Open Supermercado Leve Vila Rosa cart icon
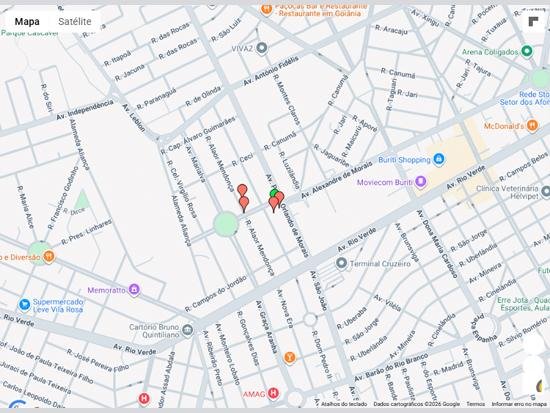This screenshot has height=413, width=550. [x=24, y=305]
